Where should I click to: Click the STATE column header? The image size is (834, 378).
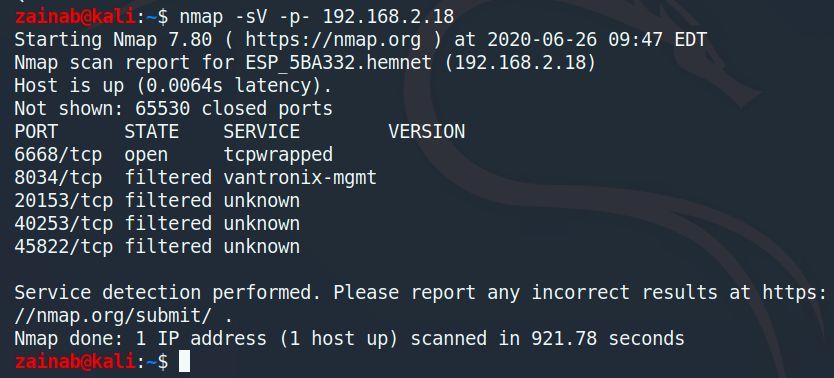152,132
